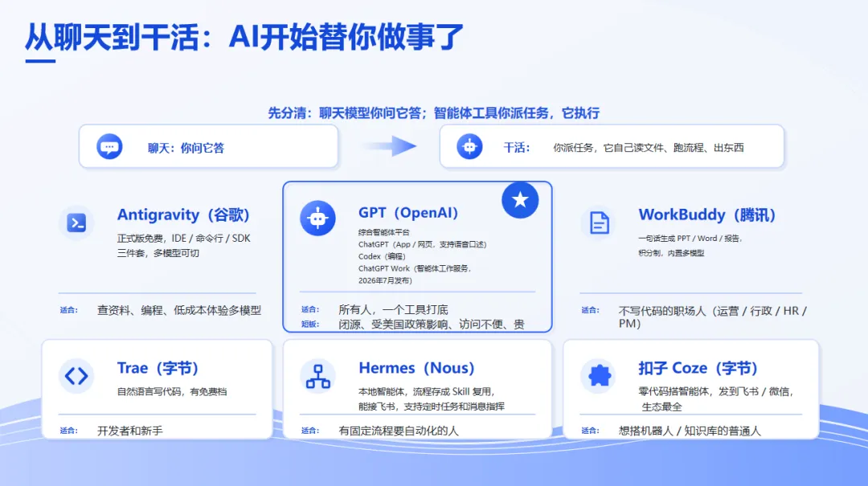Click the text 积分制，内置多模型

[x=671, y=253]
